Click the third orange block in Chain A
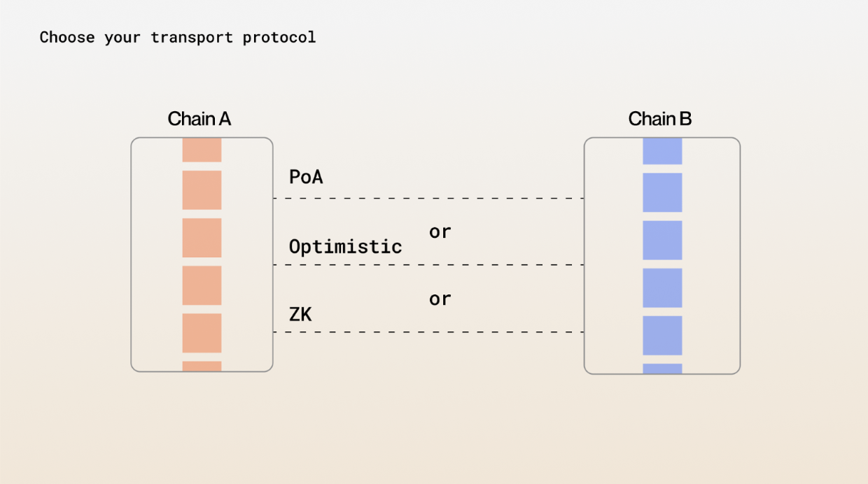Viewport: 868px width, 484px height. tap(202, 238)
